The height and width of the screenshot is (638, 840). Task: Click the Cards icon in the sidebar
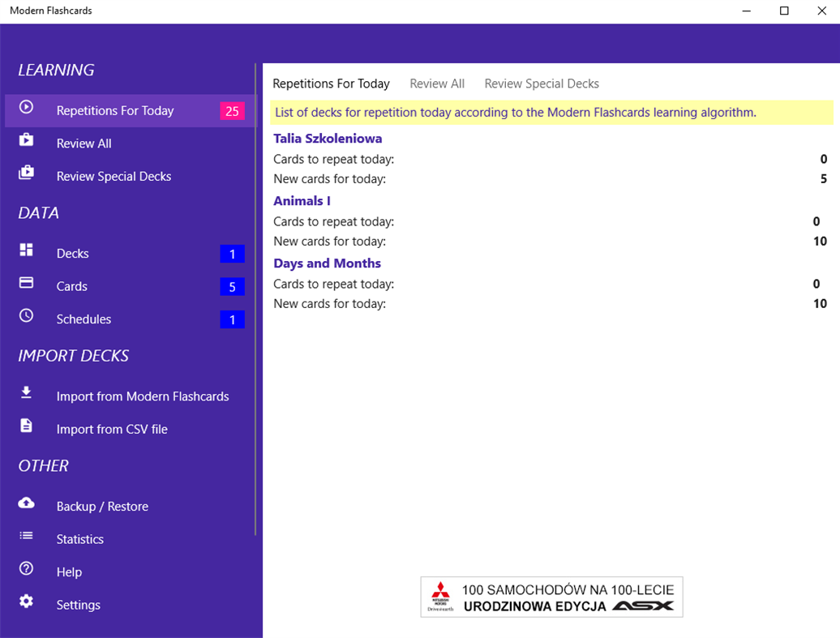tap(25, 284)
